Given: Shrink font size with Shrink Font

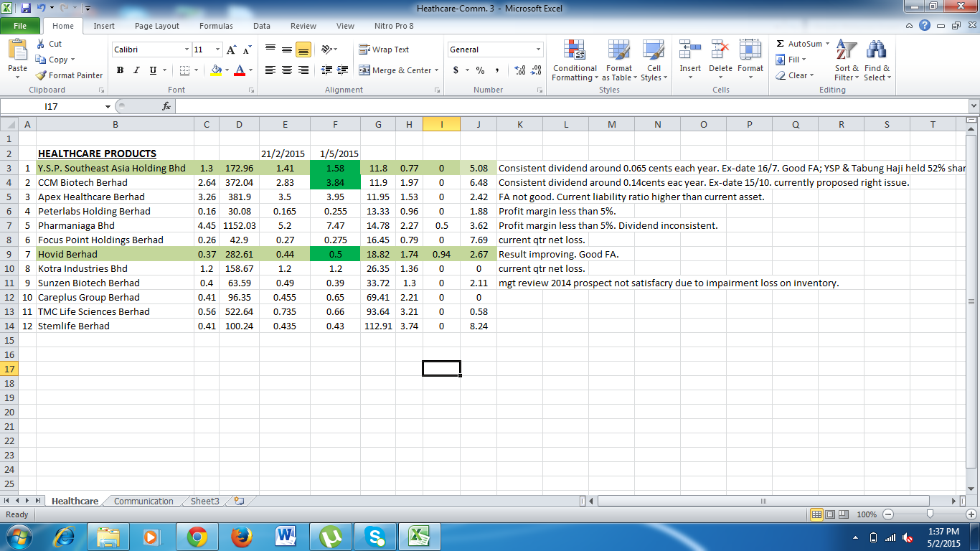Looking at the screenshot, I should pyautogui.click(x=247, y=50).
